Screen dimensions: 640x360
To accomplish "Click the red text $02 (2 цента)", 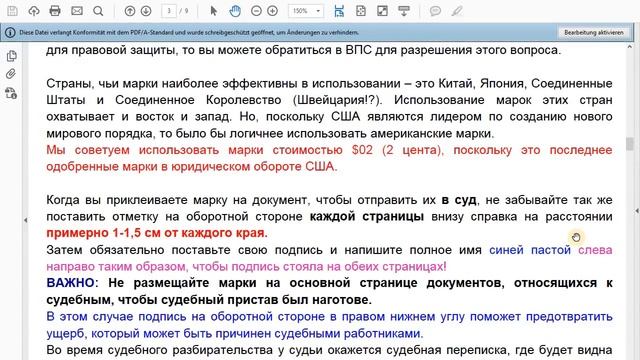I will (397, 150).
